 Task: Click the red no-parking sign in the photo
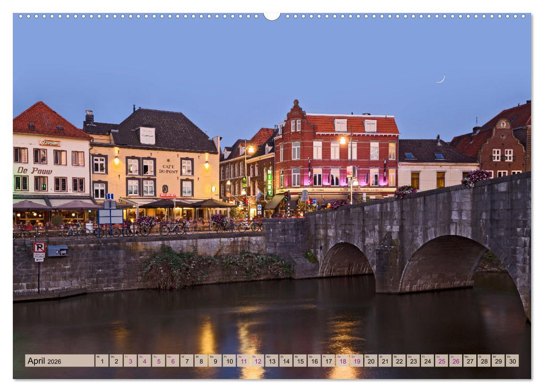coord(39,247)
